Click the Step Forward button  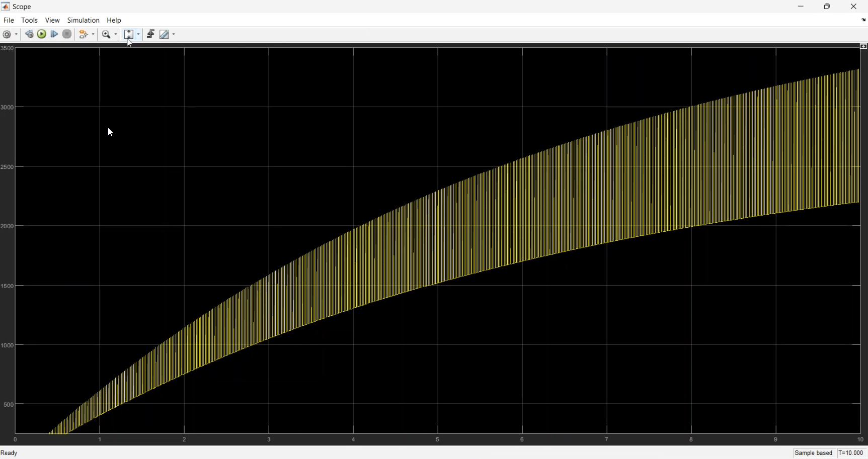(54, 34)
